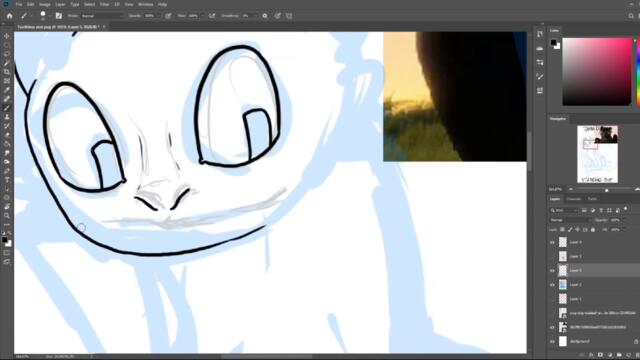640x360 pixels.
Task: Open smoothing options gear icon
Action: (x=265, y=16)
